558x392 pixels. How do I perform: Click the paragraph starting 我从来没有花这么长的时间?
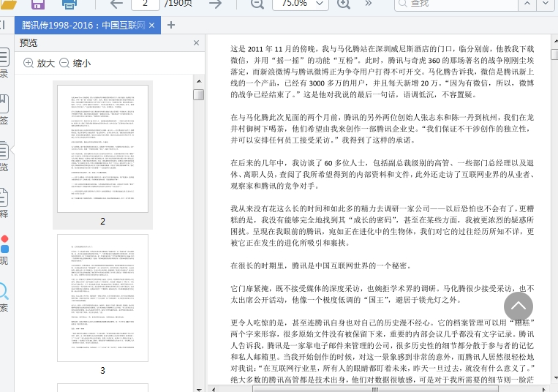[x=382, y=225]
